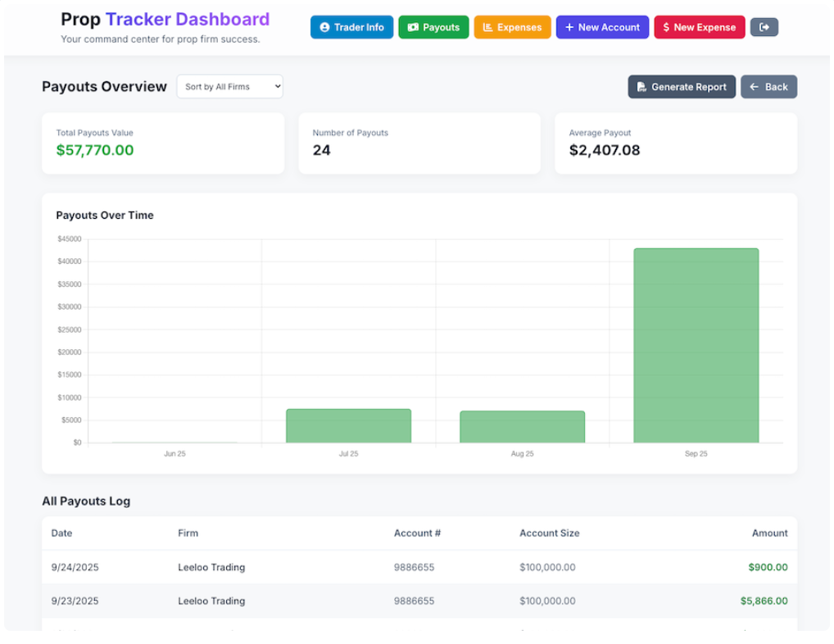Click the logout icon in the top navigation

pyautogui.click(x=764, y=27)
